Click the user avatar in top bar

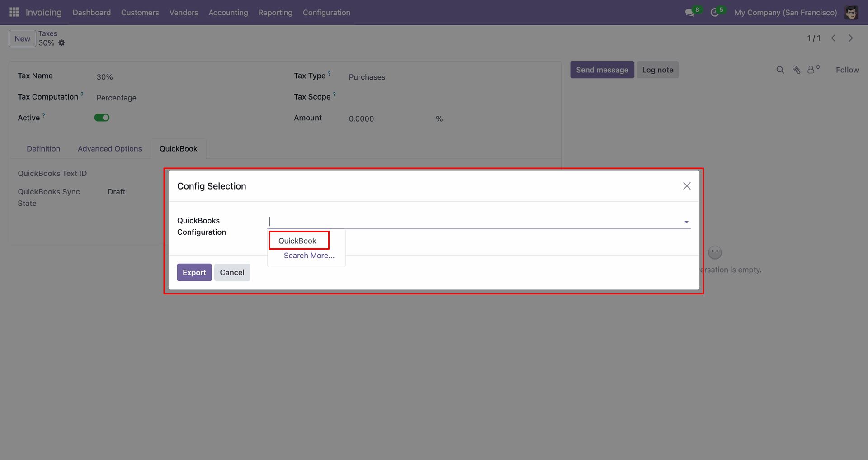click(x=851, y=13)
